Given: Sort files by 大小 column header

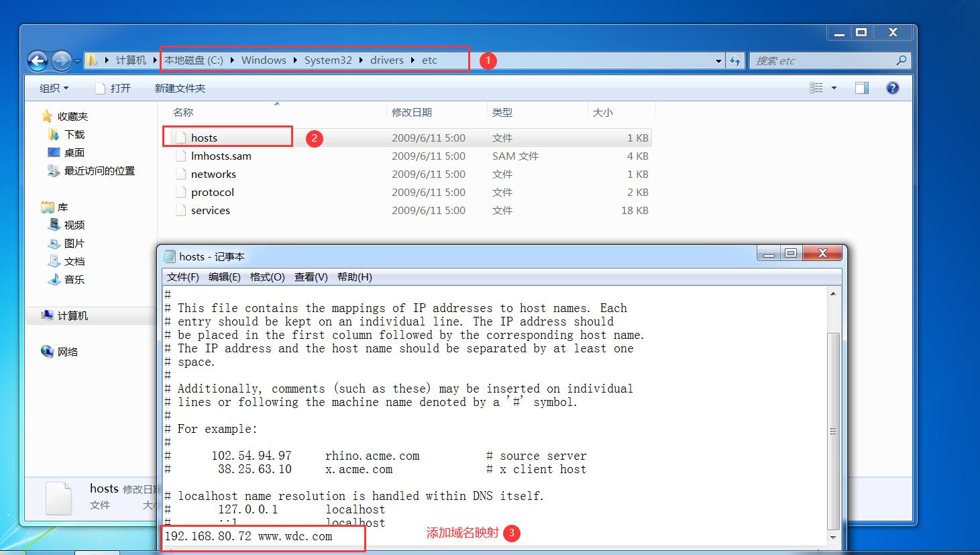Looking at the screenshot, I should pyautogui.click(x=603, y=113).
